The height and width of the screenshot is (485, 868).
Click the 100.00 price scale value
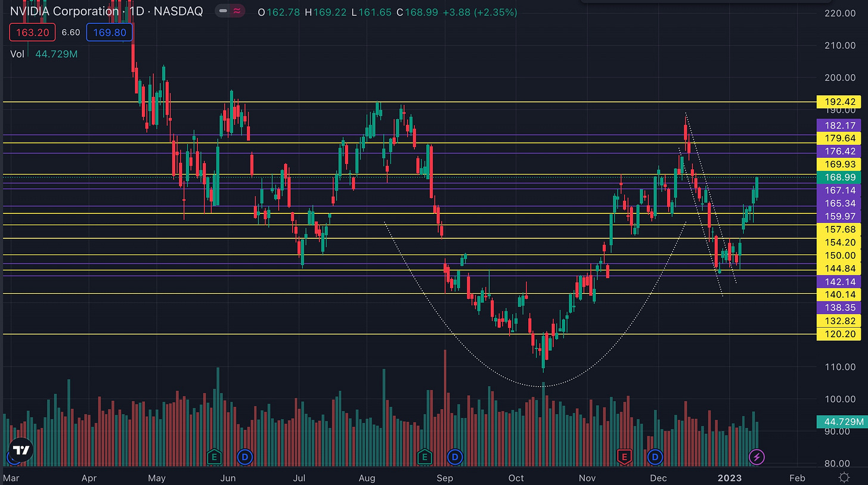(839, 399)
